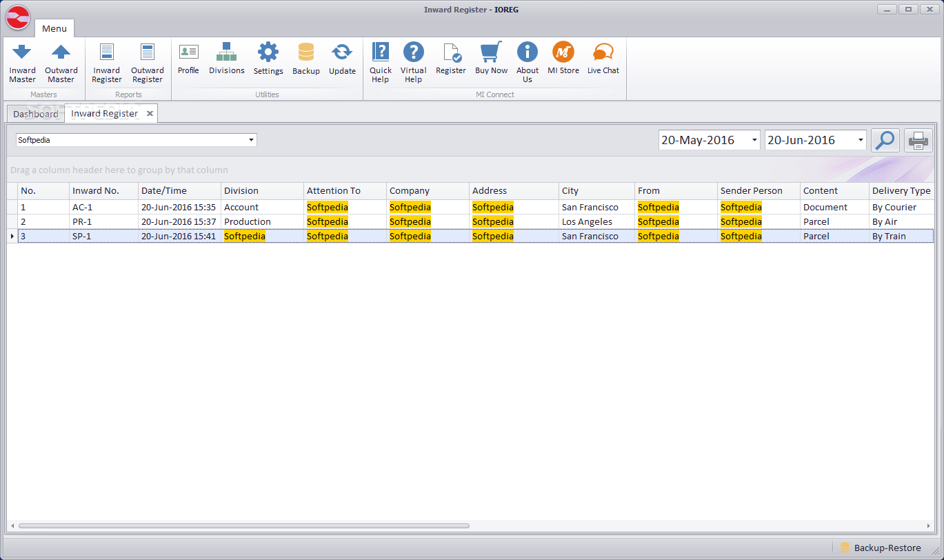The height and width of the screenshot is (560, 944).
Task: Sort by the Date/Time column header
Action: (x=179, y=191)
